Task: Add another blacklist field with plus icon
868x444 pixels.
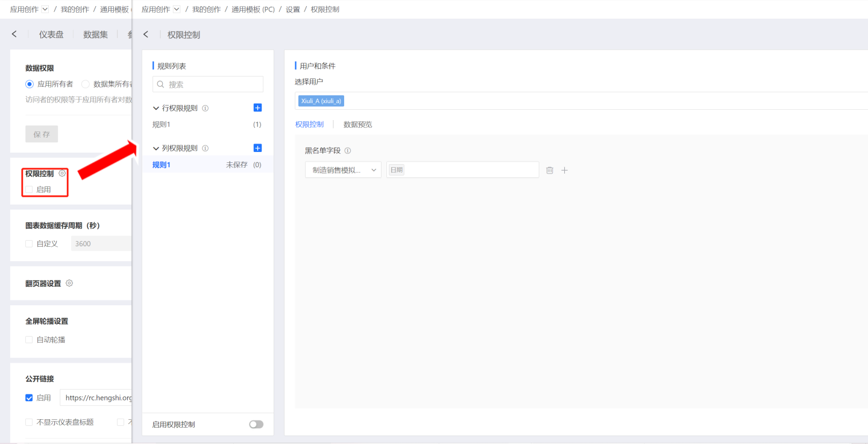Action: 565,171
